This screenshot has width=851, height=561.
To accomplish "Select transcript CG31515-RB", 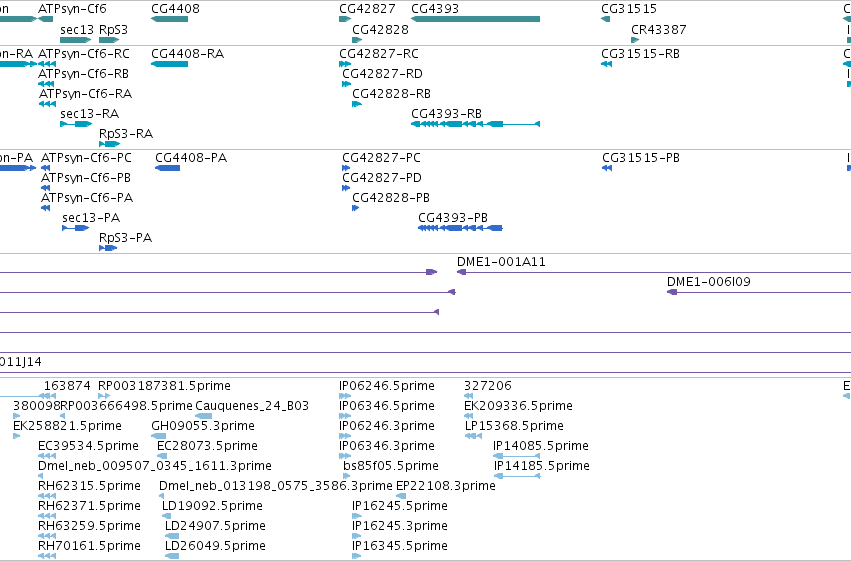I will click(x=640, y=54).
